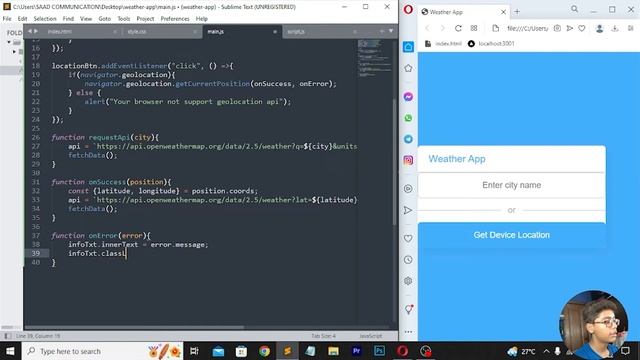
Task: Click the snapshot camera icon in address bar
Action: pos(557,28)
